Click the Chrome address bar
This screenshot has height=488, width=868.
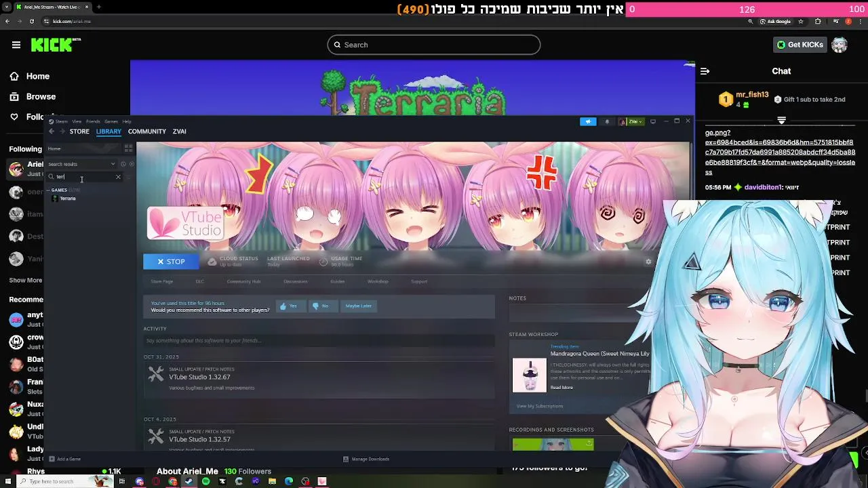click(x=393, y=21)
